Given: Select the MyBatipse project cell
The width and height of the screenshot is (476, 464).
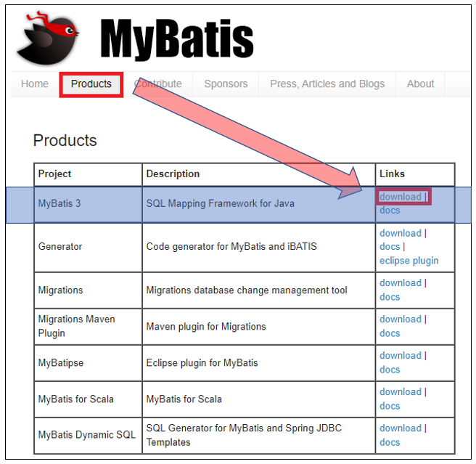Looking at the screenshot, I should (x=89, y=363).
